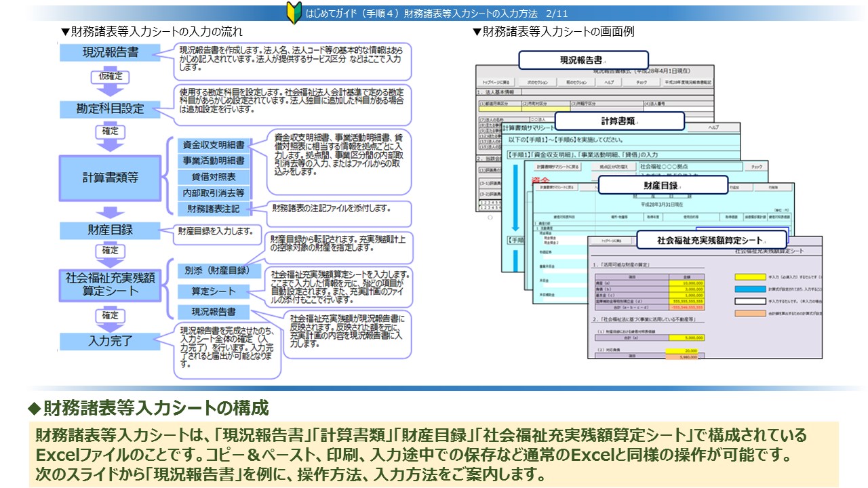Open the 内部取引消去等 sub-item
868x488 pixels.
pyautogui.click(x=214, y=193)
